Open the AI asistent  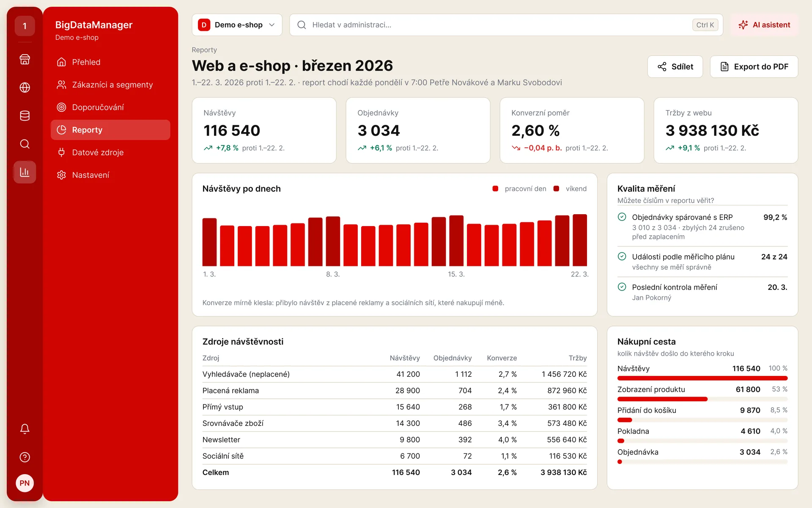click(764, 25)
